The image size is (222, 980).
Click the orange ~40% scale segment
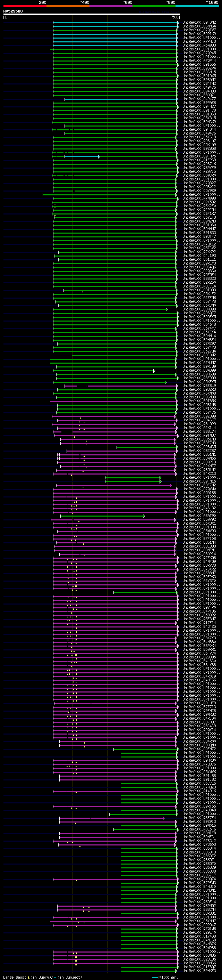68,7
